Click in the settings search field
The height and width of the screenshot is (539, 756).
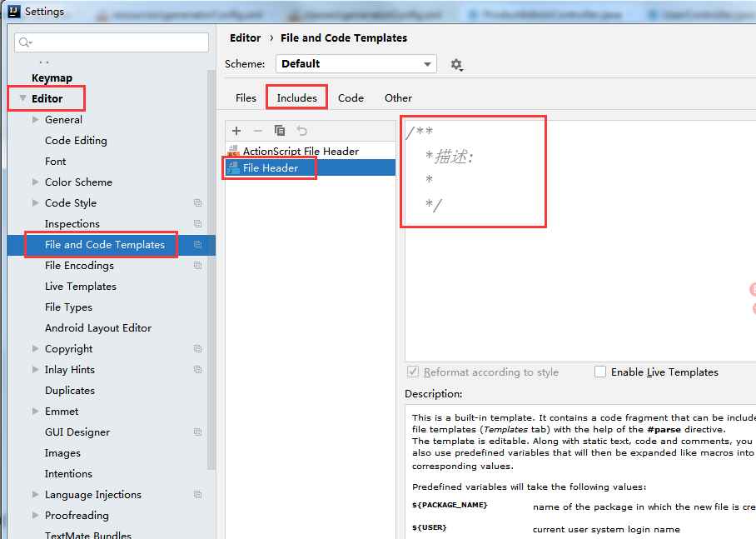click(112, 42)
